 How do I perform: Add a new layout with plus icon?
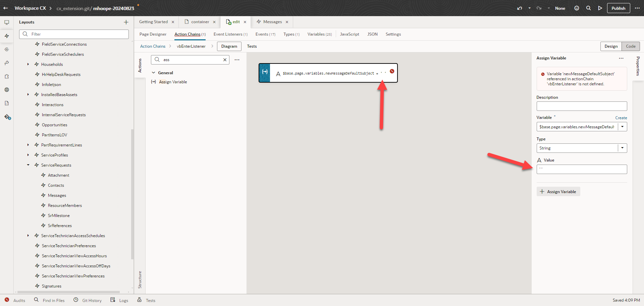126,22
